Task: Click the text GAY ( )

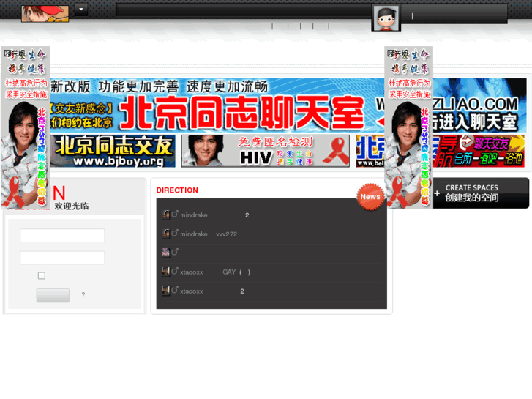Action: 236,272
